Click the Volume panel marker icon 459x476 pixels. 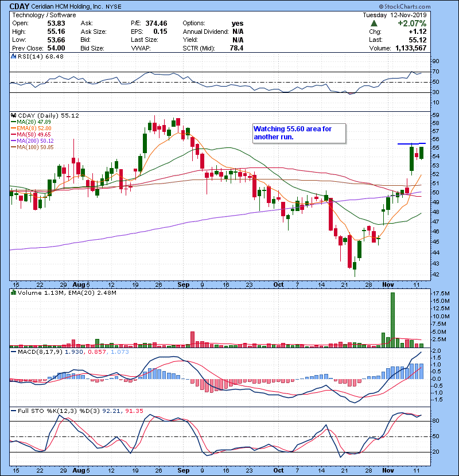point(13,294)
